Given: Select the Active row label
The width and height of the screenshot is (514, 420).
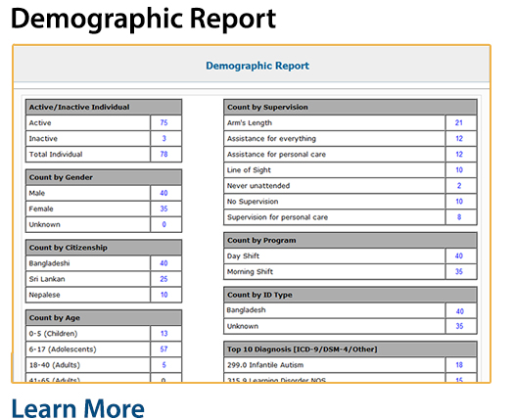Looking at the screenshot, I should tap(40, 123).
